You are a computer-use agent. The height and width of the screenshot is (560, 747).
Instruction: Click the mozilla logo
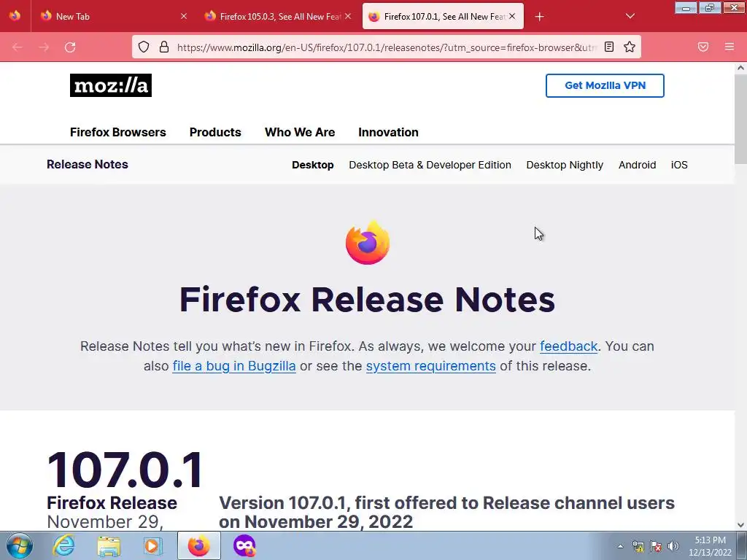[x=111, y=85]
